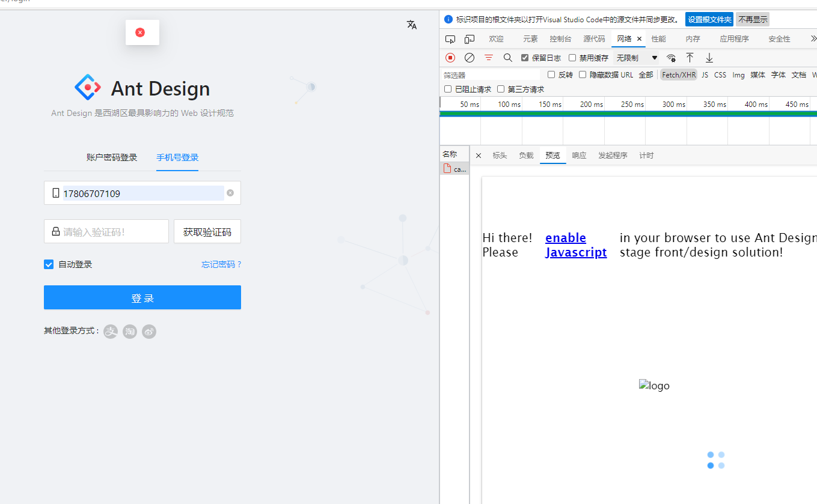Check the 已阻止请求 checkbox
This screenshot has width=817, height=504.
(x=448, y=89)
